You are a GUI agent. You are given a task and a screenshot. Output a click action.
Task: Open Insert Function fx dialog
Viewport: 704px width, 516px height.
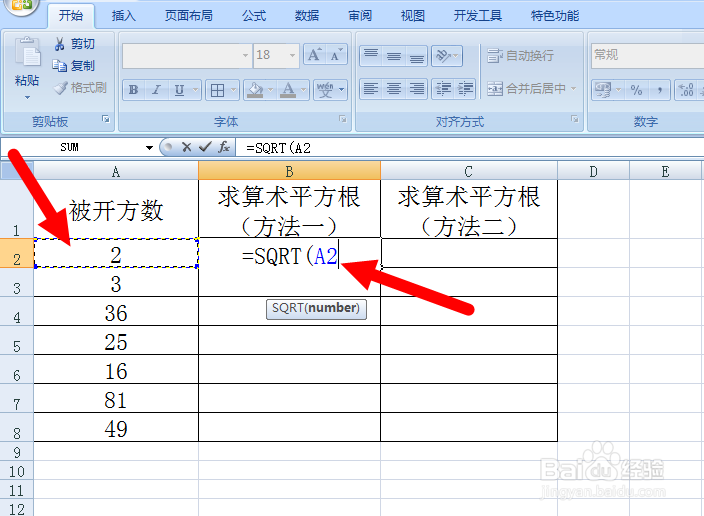(x=224, y=147)
